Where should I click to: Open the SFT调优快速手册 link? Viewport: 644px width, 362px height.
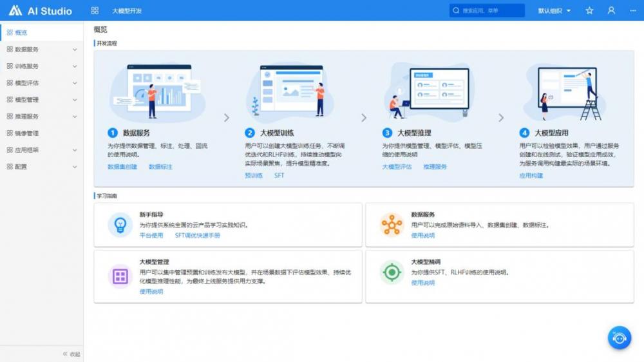(x=197, y=236)
